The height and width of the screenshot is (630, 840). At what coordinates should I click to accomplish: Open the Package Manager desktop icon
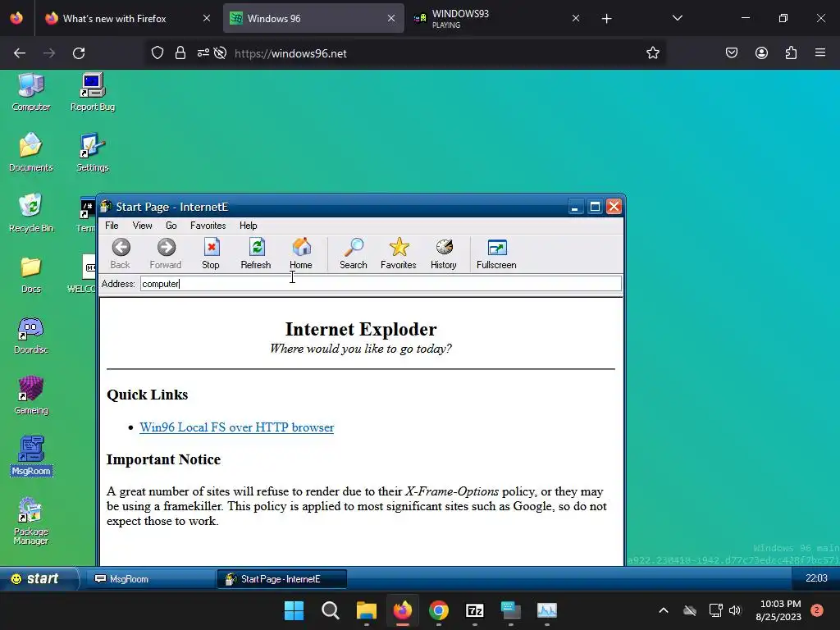pos(31,521)
